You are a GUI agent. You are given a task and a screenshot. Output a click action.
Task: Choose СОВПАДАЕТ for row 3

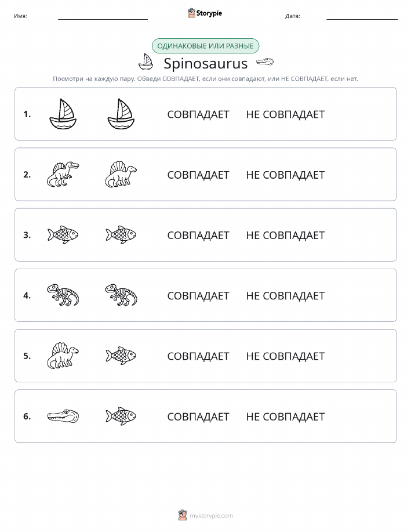click(198, 236)
